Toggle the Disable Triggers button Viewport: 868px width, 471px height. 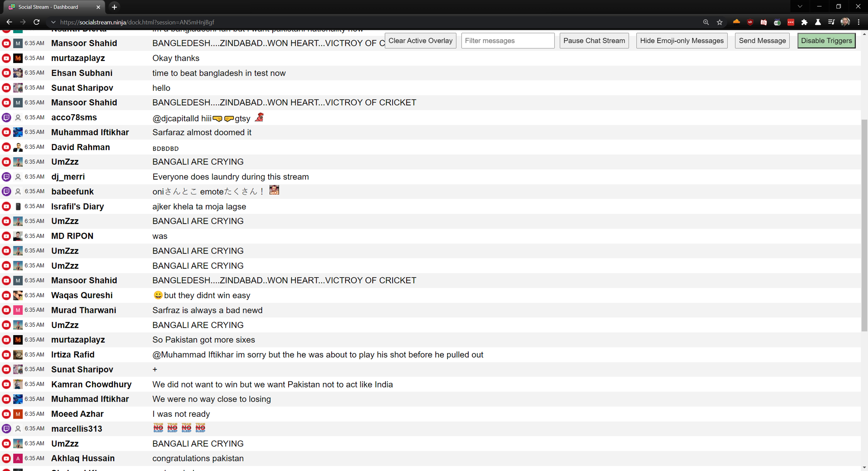pyautogui.click(x=826, y=41)
